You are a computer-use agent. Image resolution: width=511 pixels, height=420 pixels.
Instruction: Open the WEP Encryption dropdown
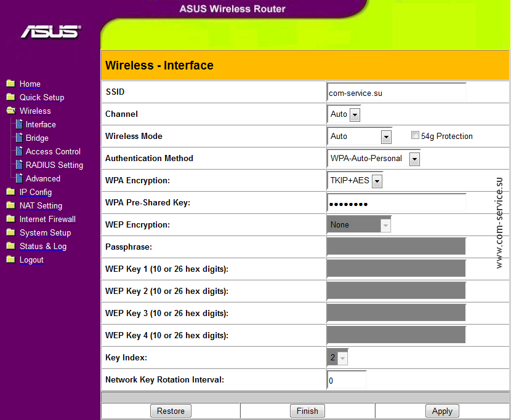[x=359, y=225]
